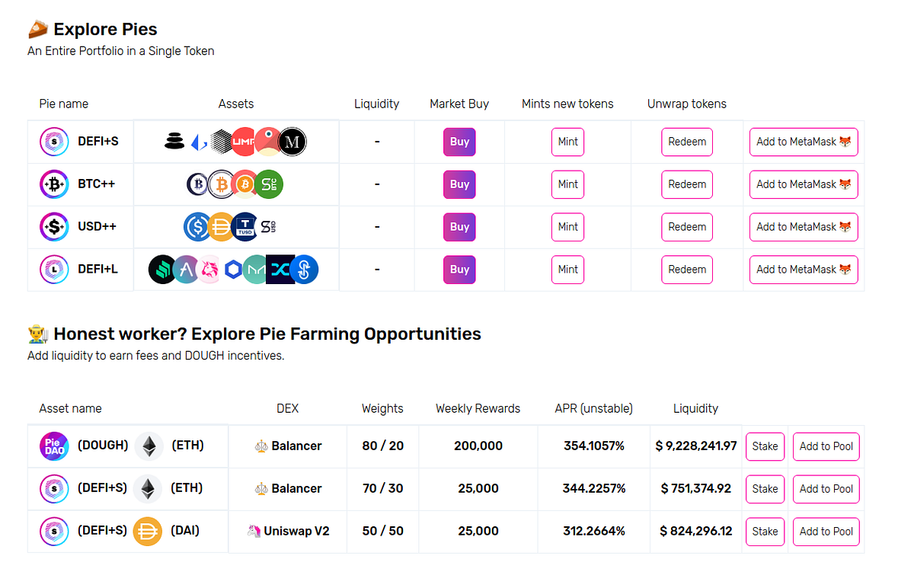This screenshot has width=914, height=588.
Task: Click the green Compound asset icon
Action: 162,270
